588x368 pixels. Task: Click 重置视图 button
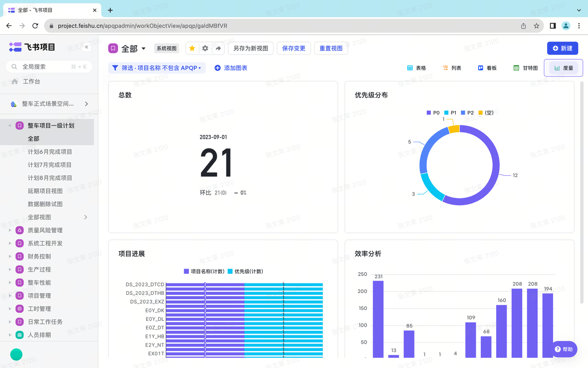click(331, 48)
